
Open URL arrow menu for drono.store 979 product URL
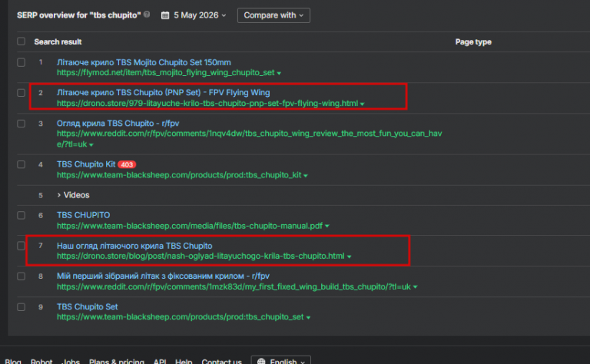click(362, 104)
